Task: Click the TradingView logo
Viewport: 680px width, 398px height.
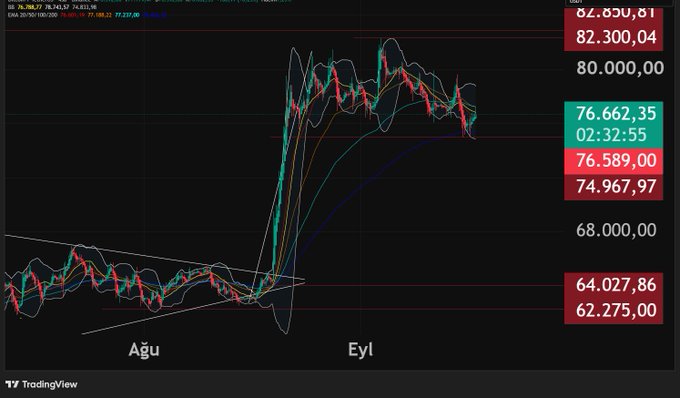Action: (x=41, y=384)
